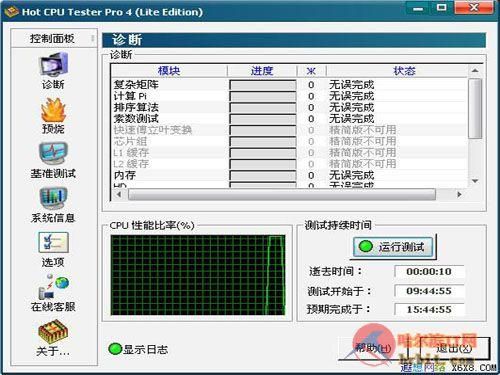Click the list scroll up arrow
The height and width of the screenshot is (375, 500).
(475, 71)
